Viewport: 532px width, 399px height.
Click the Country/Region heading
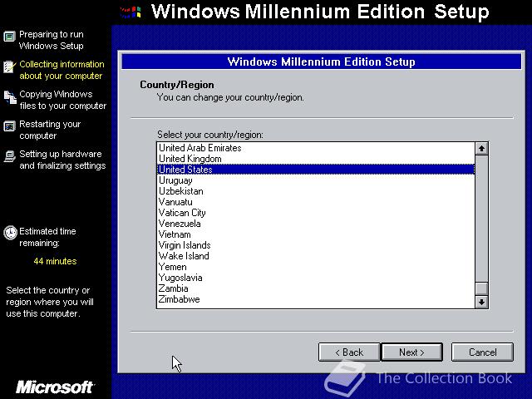177,85
